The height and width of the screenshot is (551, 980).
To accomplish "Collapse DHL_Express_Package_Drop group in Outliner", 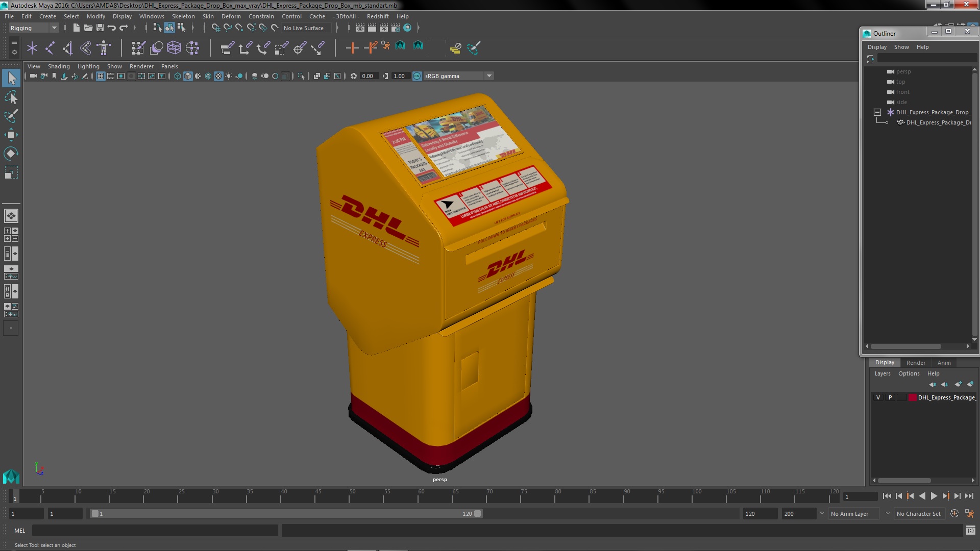I will click(877, 112).
